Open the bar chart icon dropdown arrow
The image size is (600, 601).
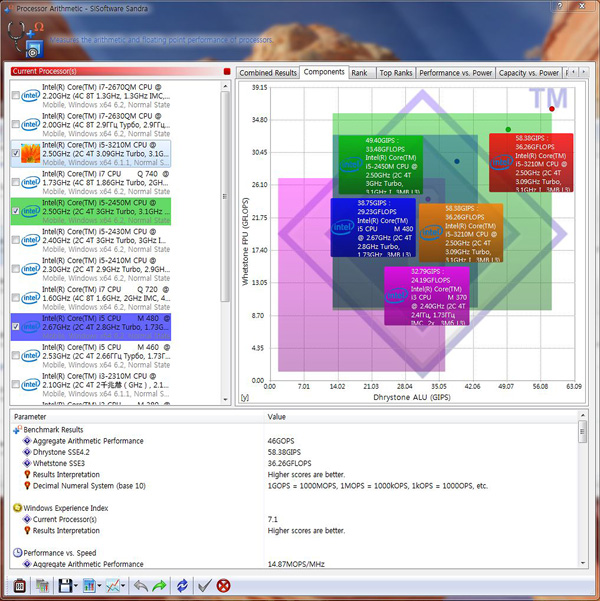pos(99,586)
